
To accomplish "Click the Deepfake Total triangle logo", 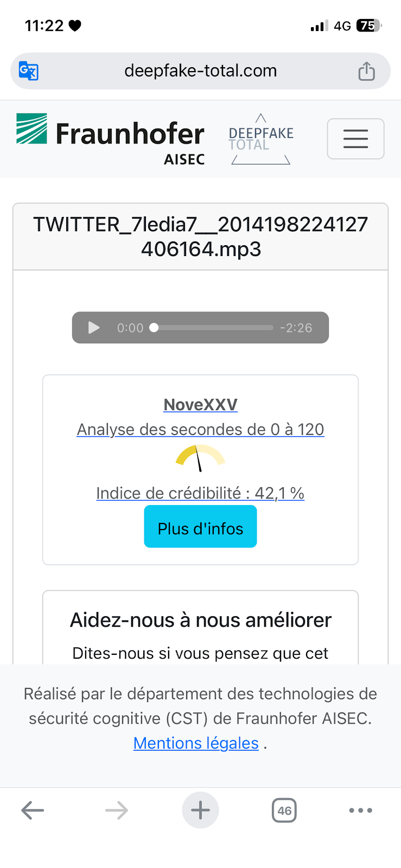I will [260, 139].
